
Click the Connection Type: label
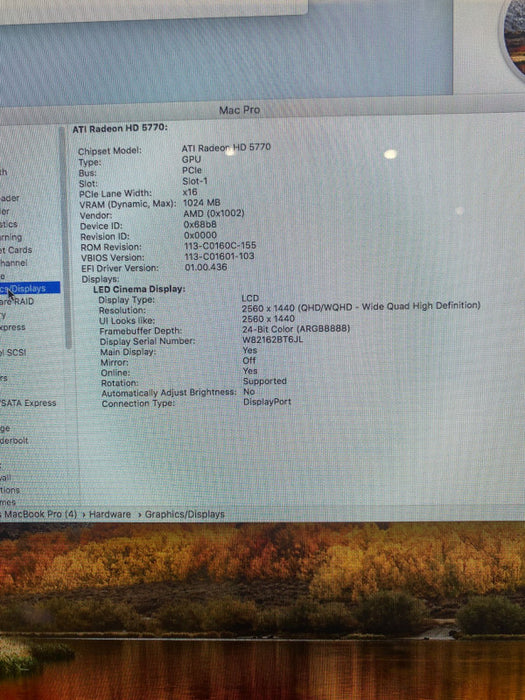coord(138,404)
